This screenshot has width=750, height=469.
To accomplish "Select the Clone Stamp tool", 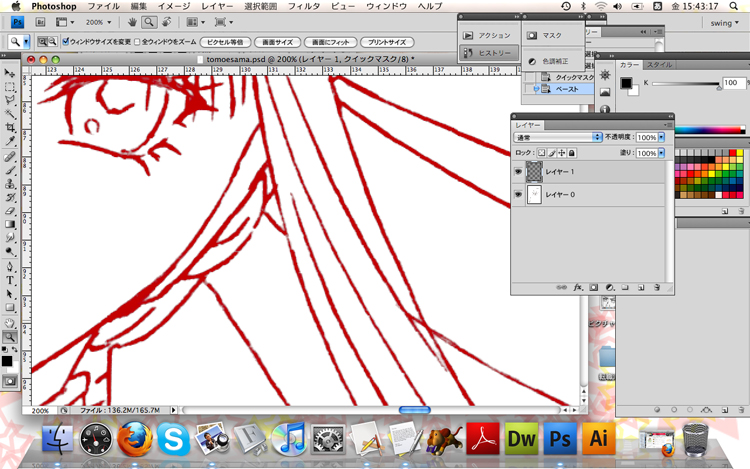I will [10, 184].
